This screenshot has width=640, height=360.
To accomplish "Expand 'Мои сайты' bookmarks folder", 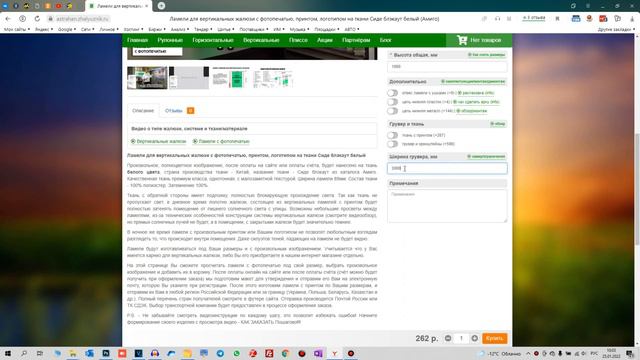I will click(17, 29).
